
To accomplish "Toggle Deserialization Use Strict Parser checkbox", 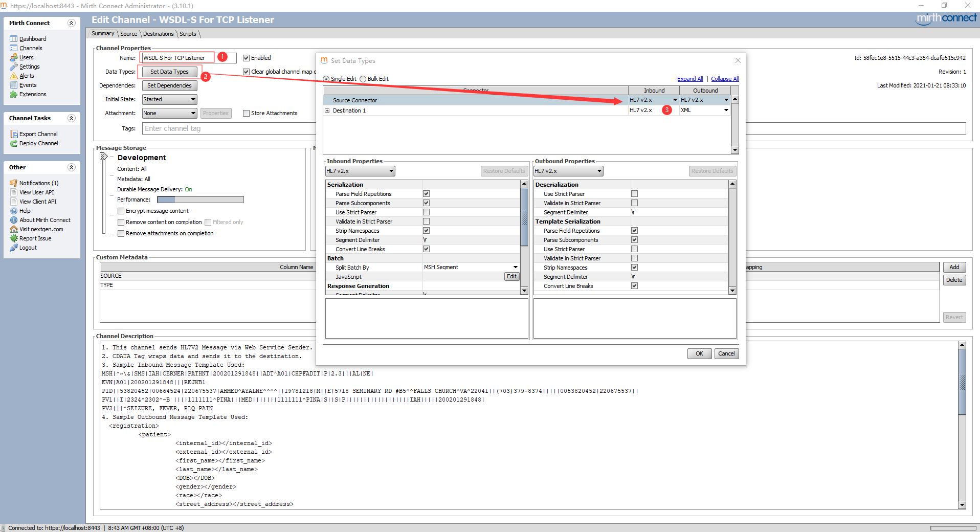I will coord(634,194).
